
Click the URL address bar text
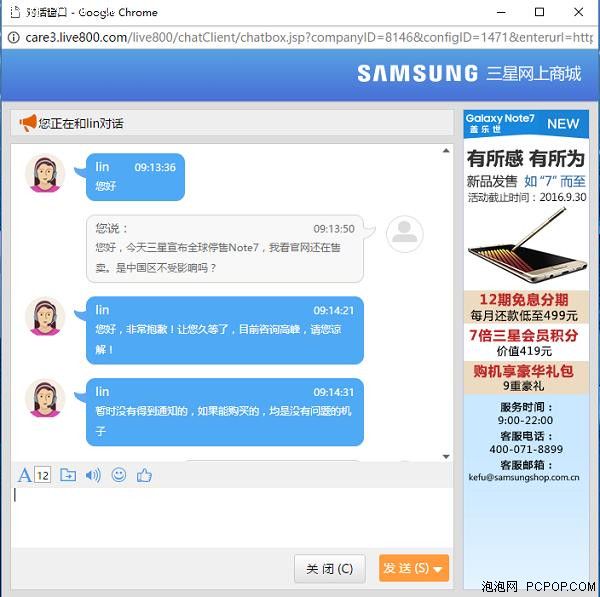(308, 38)
